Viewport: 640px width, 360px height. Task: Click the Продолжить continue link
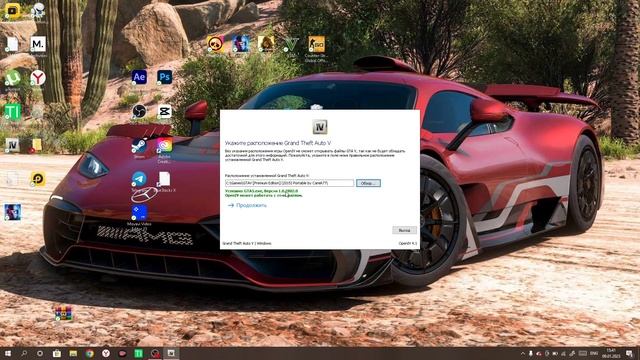click(x=247, y=205)
